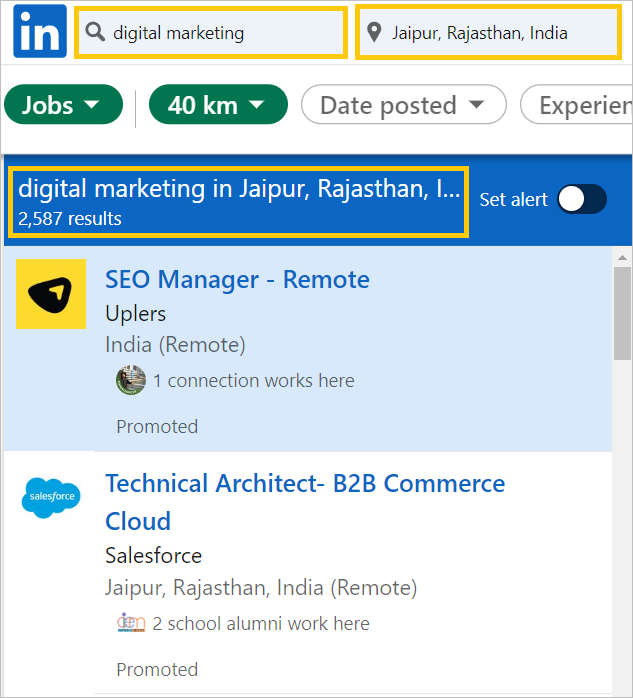Click the job list scrollbar thumb
The width and height of the screenshot is (633, 698).
pyautogui.click(x=622, y=313)
